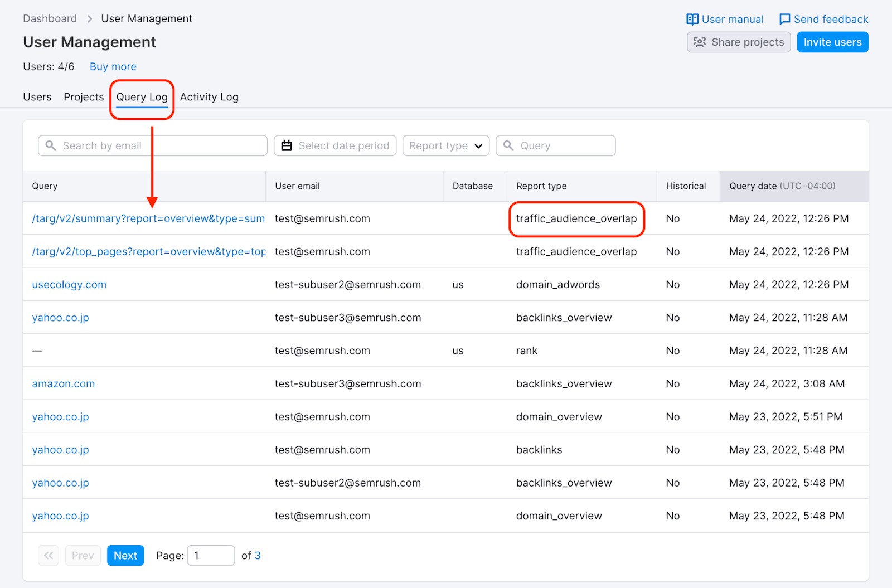The height and width of the screenshot is (588, 892).
Task: Select the Users tab
Action: [x=37, y=96]
